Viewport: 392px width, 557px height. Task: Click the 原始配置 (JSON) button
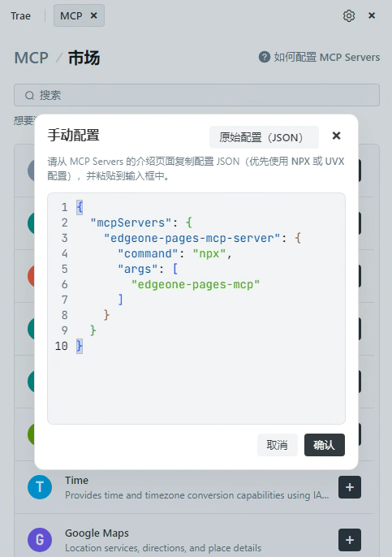[264, 137]
